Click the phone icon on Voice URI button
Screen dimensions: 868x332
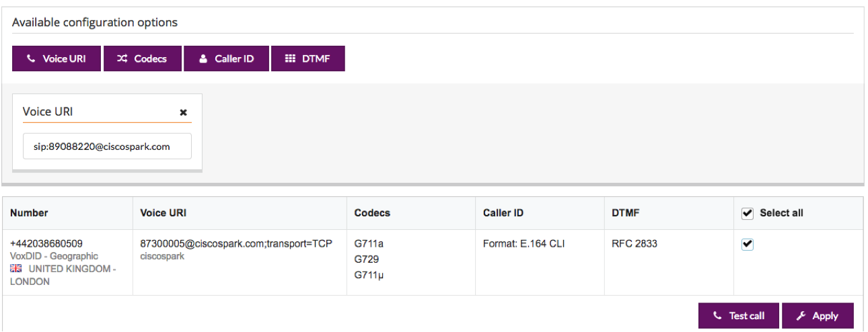point(30,59)
